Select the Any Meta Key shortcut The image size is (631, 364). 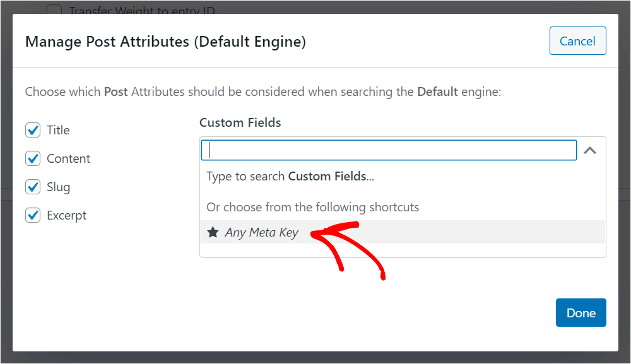[x=403, y=232]
